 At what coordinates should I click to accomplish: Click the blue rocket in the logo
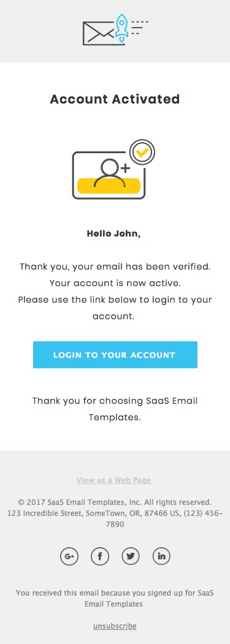(122, 28)
